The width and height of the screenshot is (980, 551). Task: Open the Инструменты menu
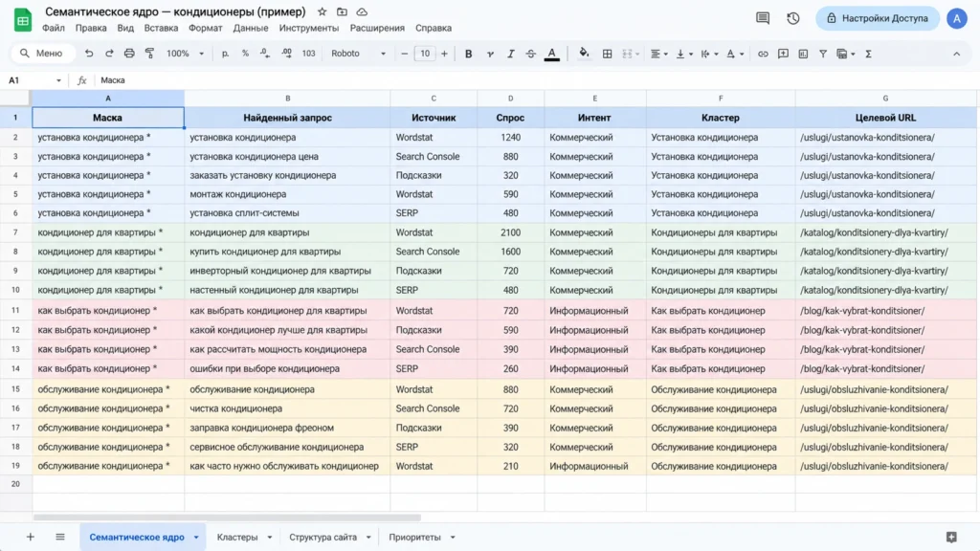[x=309, y=28]
